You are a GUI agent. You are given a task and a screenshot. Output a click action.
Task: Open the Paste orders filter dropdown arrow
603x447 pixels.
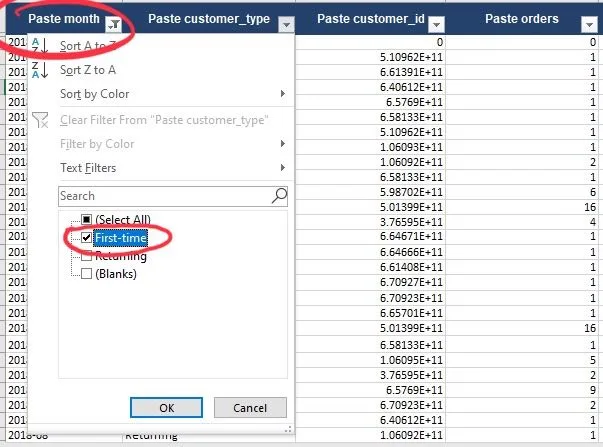591,21
